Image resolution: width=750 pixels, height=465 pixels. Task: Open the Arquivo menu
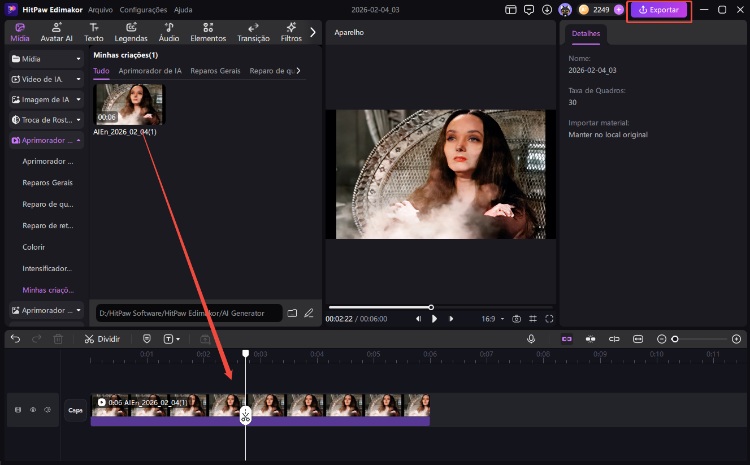[100, 10]
